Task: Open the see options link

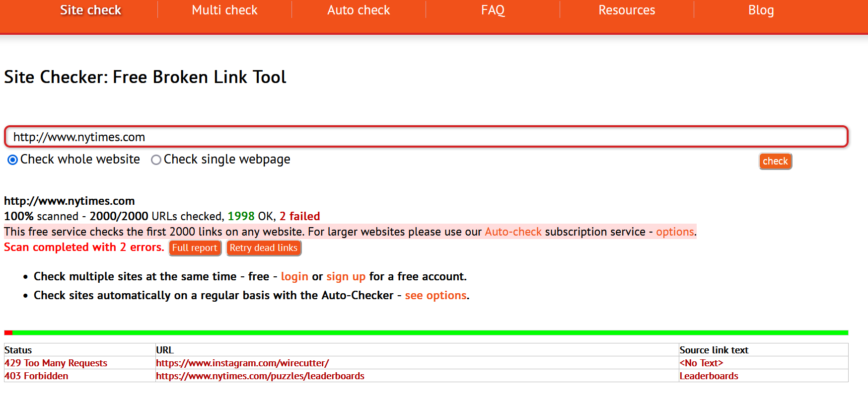Action: pos(435,295)
